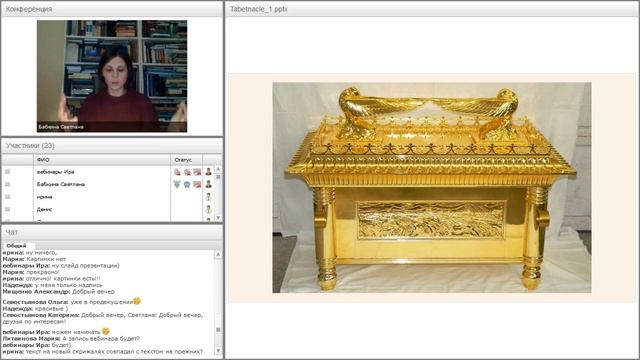Click Севостьянова Катерина's greeting message
Image resolution: width=640 pixels, height=360 pixels.
pyautogui.click(x=102, y=318)
